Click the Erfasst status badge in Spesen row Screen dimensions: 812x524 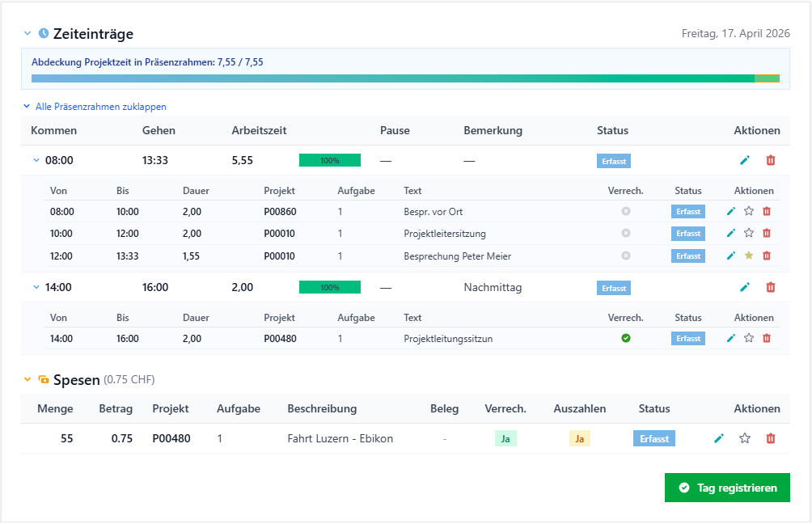click(x=654, y=438)
